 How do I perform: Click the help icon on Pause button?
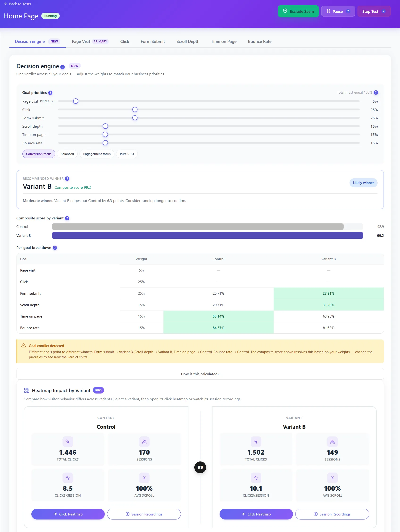click(348, 11)
